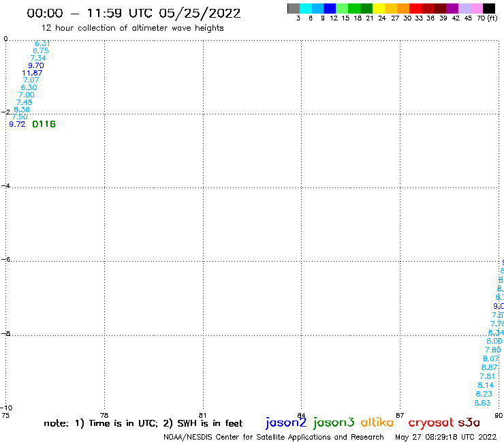Click the wave height value 7.48

[24, 102]
